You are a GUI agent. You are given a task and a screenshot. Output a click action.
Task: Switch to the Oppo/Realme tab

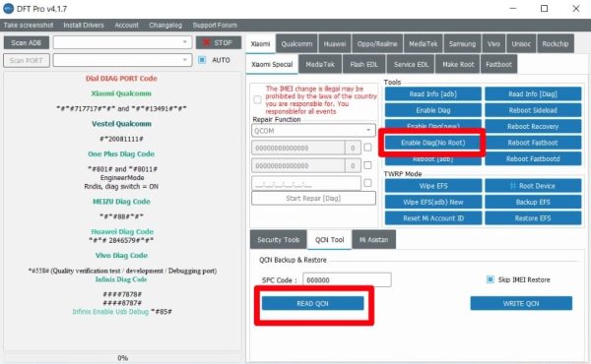tap(377, 43)
